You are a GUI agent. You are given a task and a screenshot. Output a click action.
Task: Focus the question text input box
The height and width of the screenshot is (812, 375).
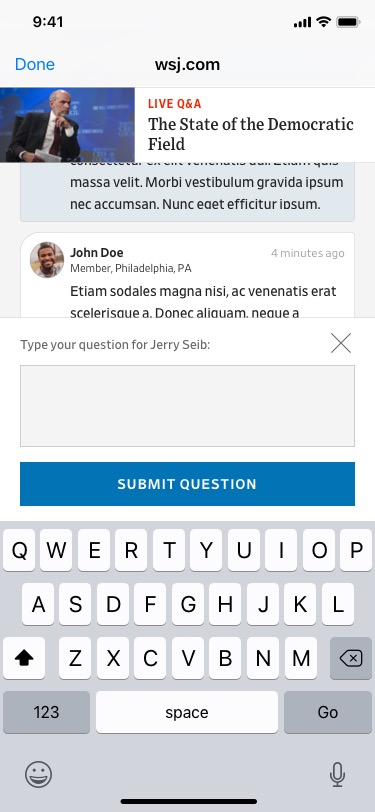pos(188,406)
